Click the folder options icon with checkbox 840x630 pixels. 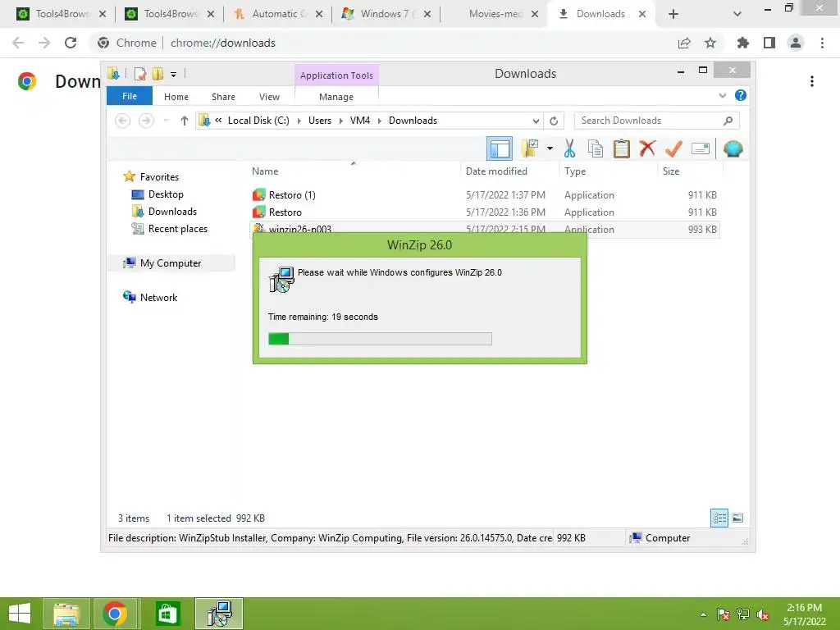(x=530, y=148)
